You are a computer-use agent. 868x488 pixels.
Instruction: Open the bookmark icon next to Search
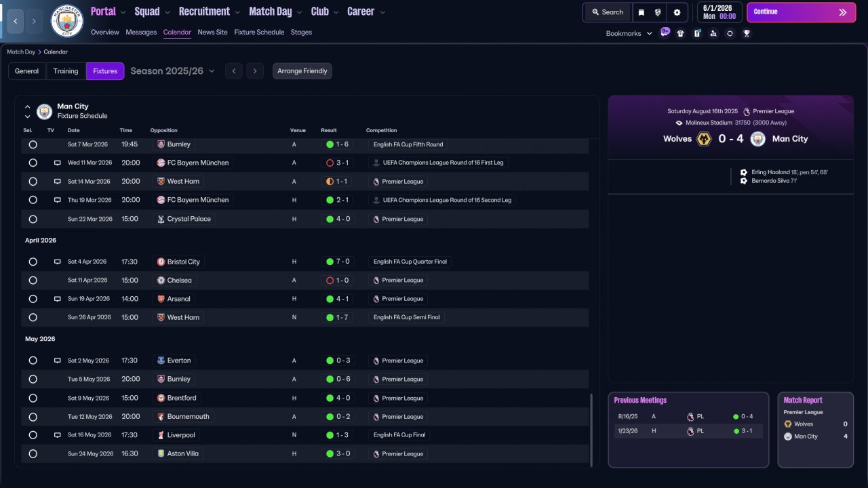click(x=642, y=12)
